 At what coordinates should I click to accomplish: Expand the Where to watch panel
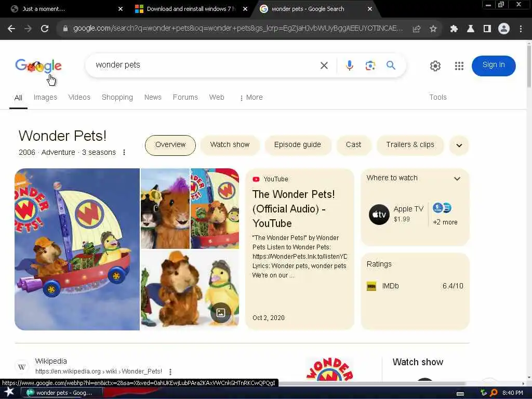coord(457,179)
